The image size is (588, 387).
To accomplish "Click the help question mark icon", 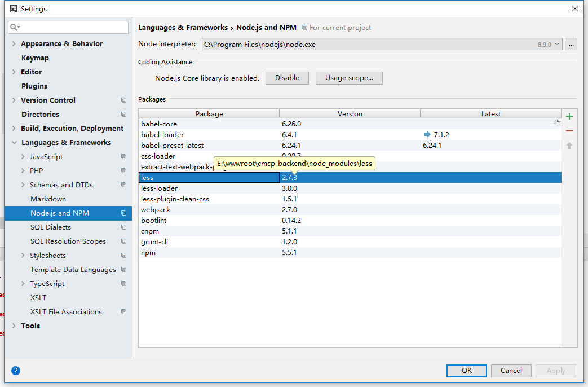I will pos(16,371).
